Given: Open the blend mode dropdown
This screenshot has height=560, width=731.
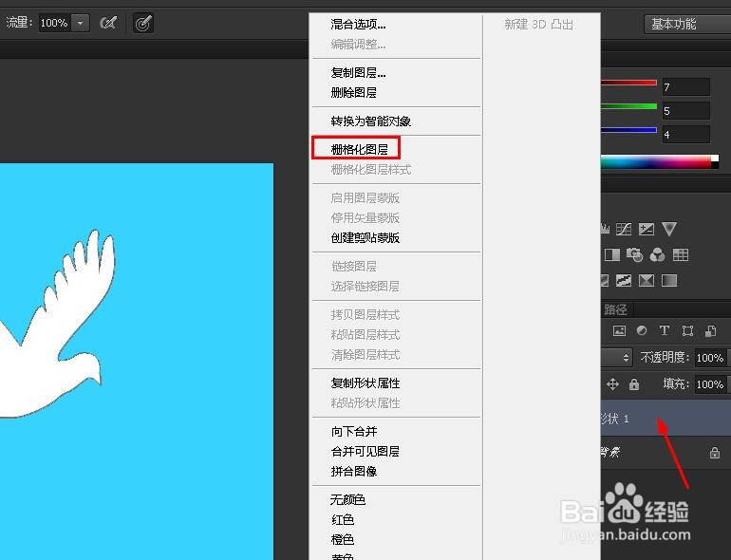Looking at the screenshot, I should pyautogui.click(x=617, y=358).
